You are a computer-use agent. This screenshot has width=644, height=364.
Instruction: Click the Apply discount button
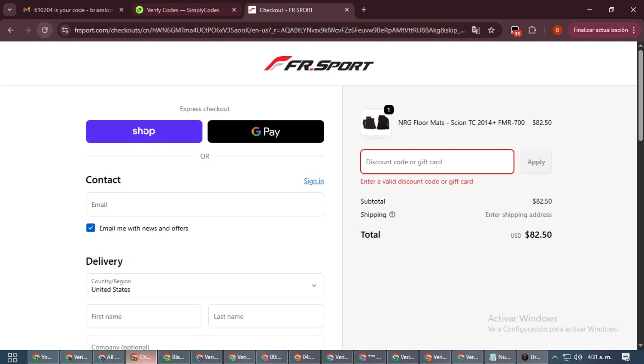click(x=536, y=162)
